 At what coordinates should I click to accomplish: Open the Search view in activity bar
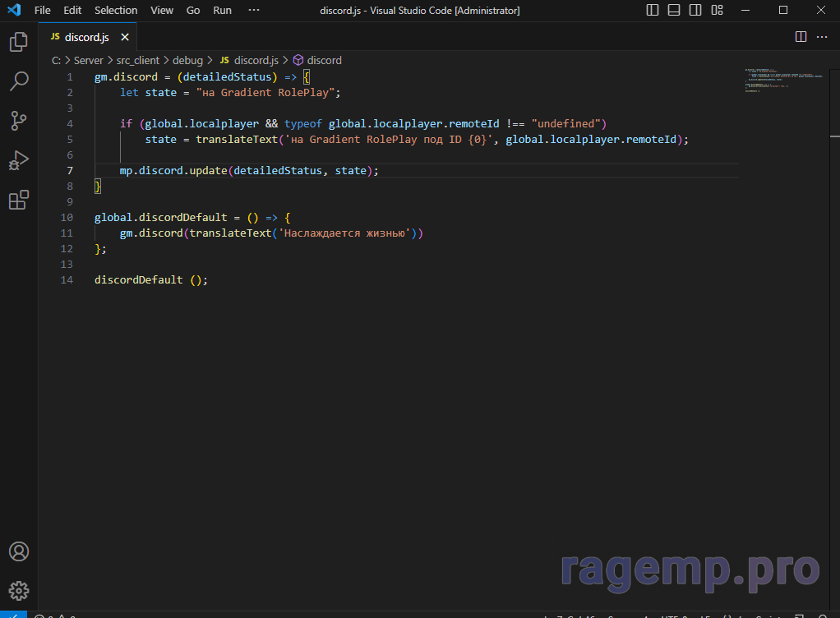pyautogui.click(x=19, y=81)
